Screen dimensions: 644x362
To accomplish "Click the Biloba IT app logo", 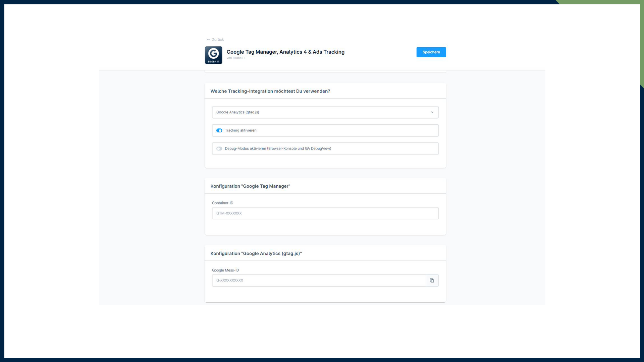I will coord(213,55).
